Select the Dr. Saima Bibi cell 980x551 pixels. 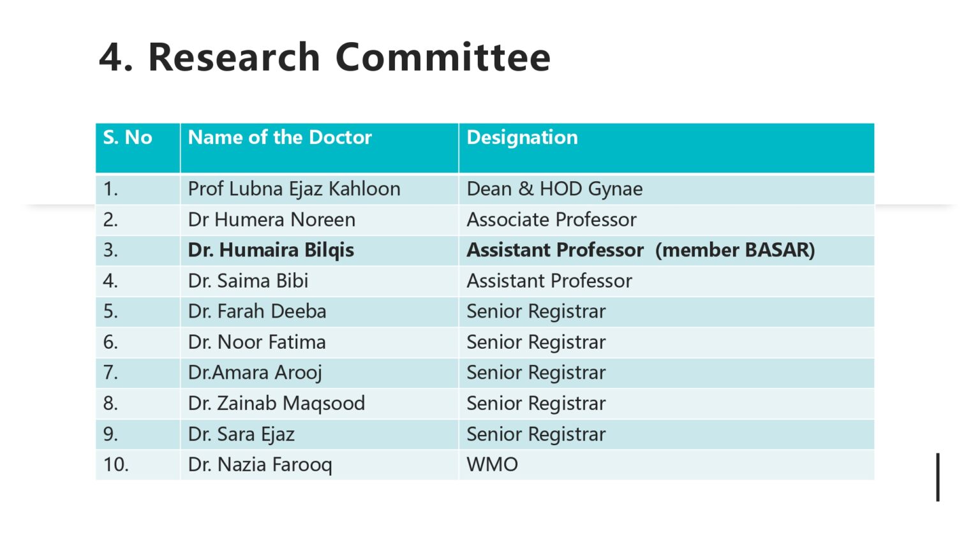(319, 281)
